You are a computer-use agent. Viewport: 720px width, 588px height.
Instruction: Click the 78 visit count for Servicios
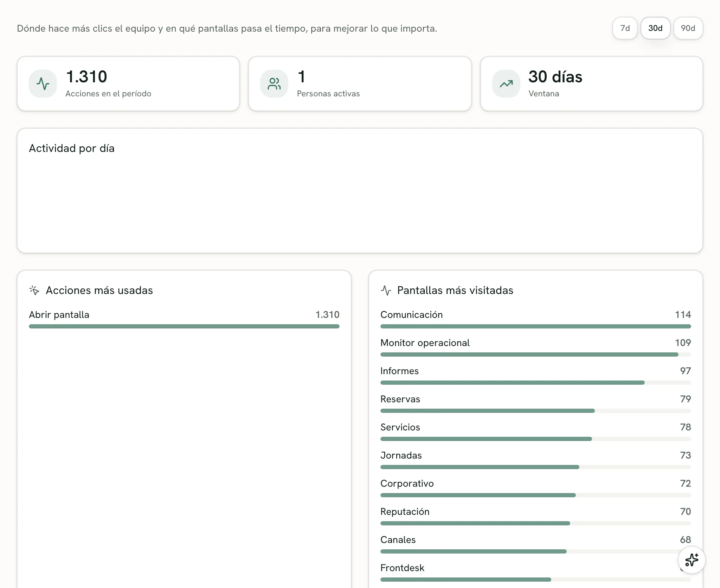pyautogui.click(x=685, y=427)
